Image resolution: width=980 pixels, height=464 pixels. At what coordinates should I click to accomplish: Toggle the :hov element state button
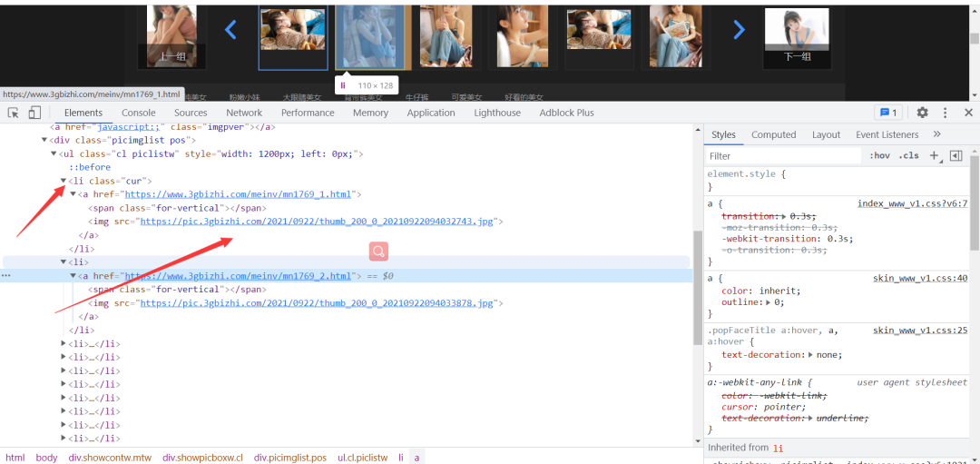(x=879, y=155)
